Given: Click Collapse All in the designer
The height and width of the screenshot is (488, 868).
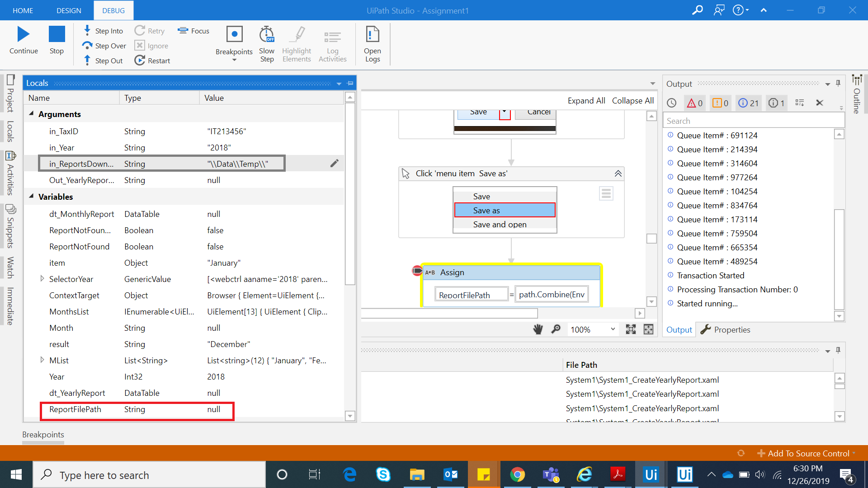Looking at the screenshot, I should [632, 101].
